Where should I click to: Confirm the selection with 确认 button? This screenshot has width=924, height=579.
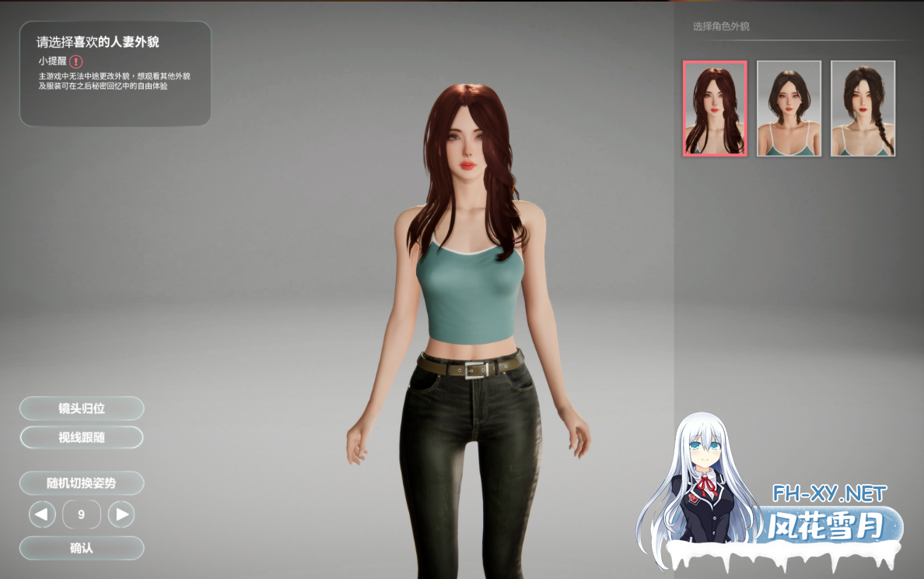coord(82,548)
